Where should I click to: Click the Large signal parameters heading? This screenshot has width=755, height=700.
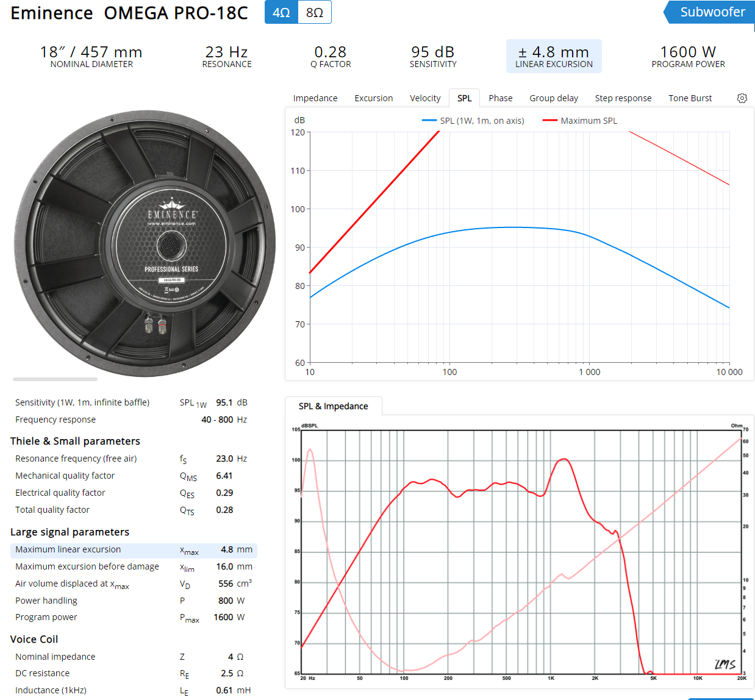pyautogui.click(x=70, y=532)
